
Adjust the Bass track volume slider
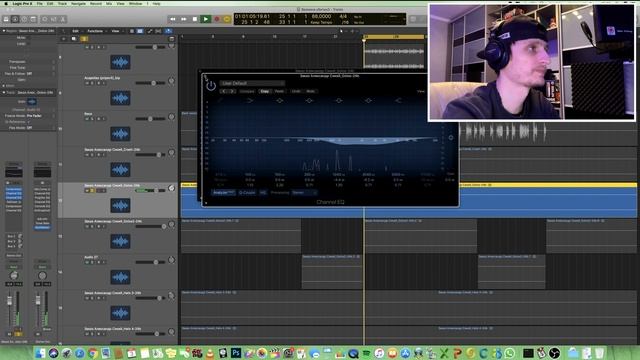point(150,119)
